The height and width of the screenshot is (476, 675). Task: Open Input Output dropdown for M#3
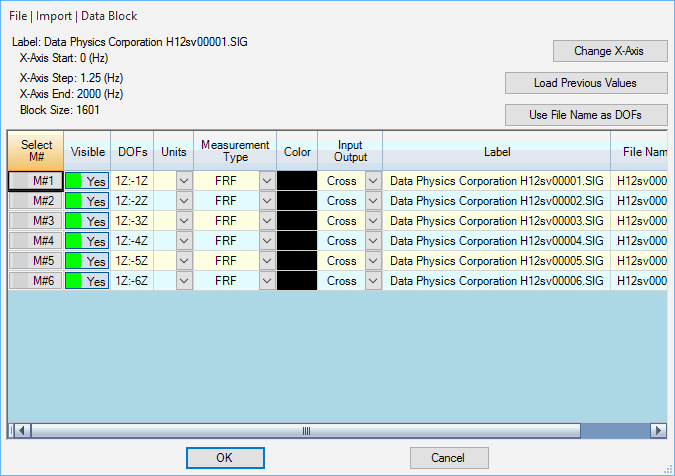[373, 221]
